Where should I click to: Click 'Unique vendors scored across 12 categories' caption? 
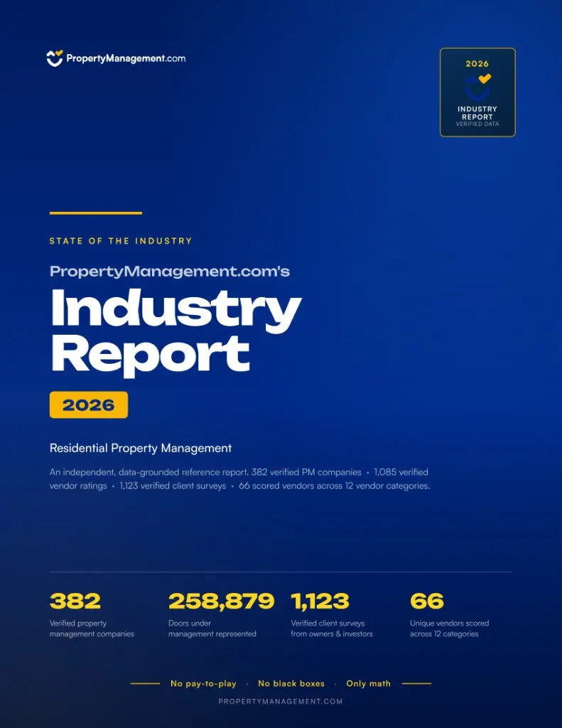[x=449, y=628]
